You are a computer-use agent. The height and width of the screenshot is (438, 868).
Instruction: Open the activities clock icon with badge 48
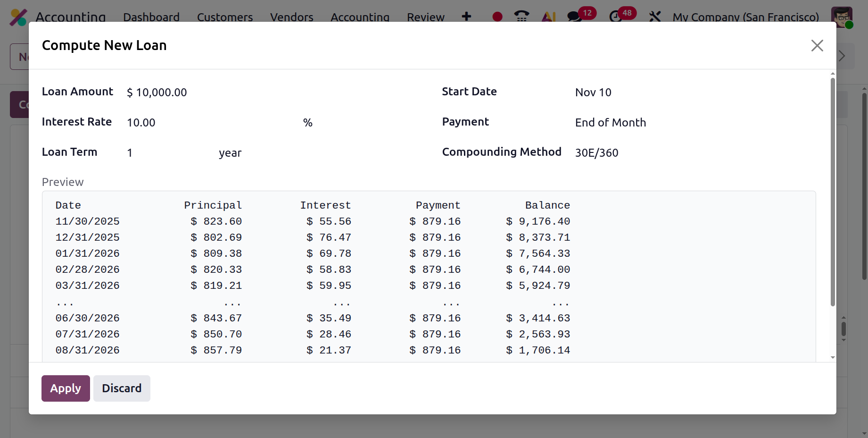tap(615, 17)
